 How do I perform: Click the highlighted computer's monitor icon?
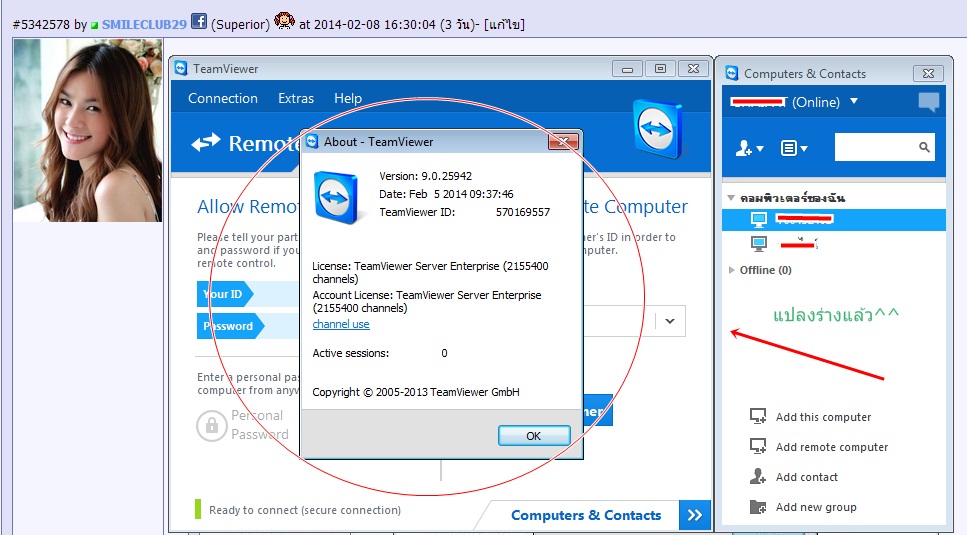(759, 219)
